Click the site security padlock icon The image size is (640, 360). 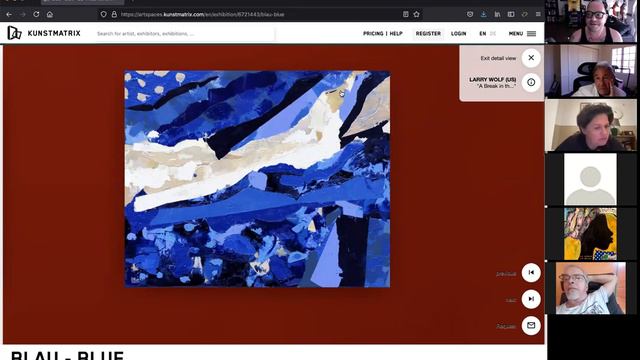coord(114,14)
